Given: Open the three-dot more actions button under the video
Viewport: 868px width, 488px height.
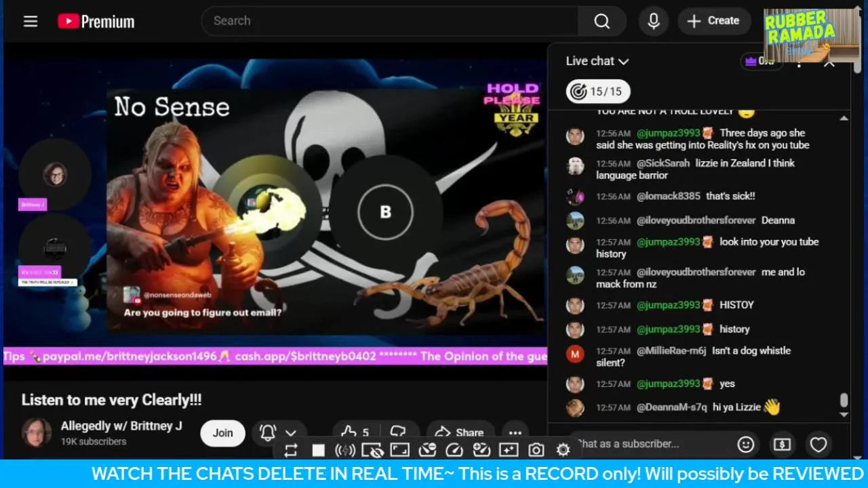Looking at the screenshot, I should [515, 432].
